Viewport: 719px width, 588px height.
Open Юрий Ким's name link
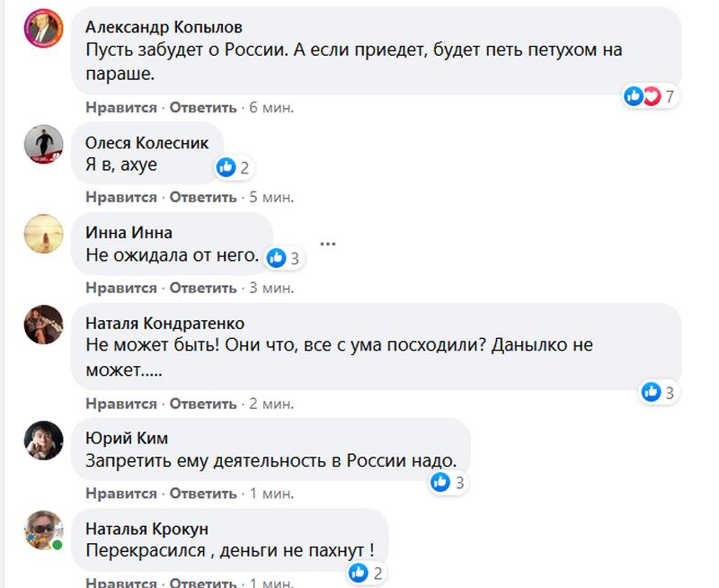[127, 438]
